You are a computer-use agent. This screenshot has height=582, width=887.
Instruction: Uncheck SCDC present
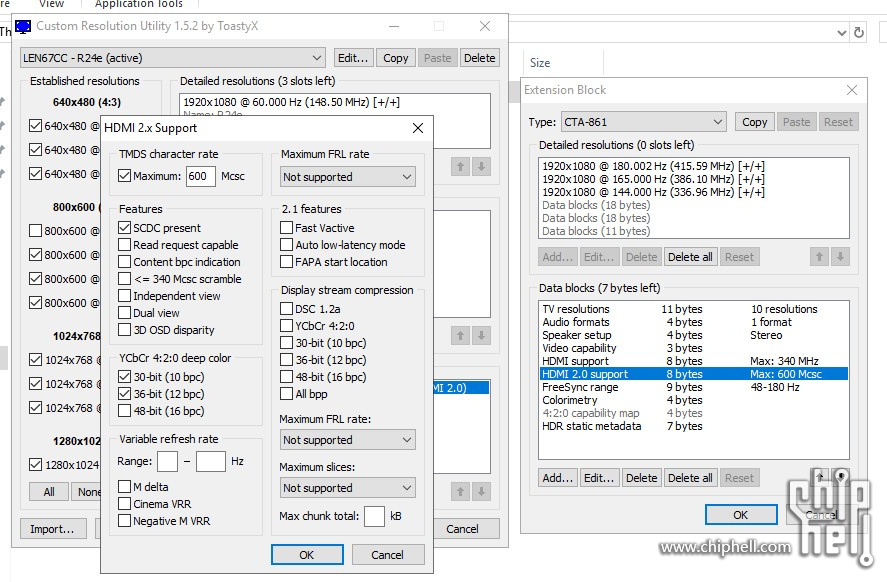pyautogui.click(x=124, y=227)
